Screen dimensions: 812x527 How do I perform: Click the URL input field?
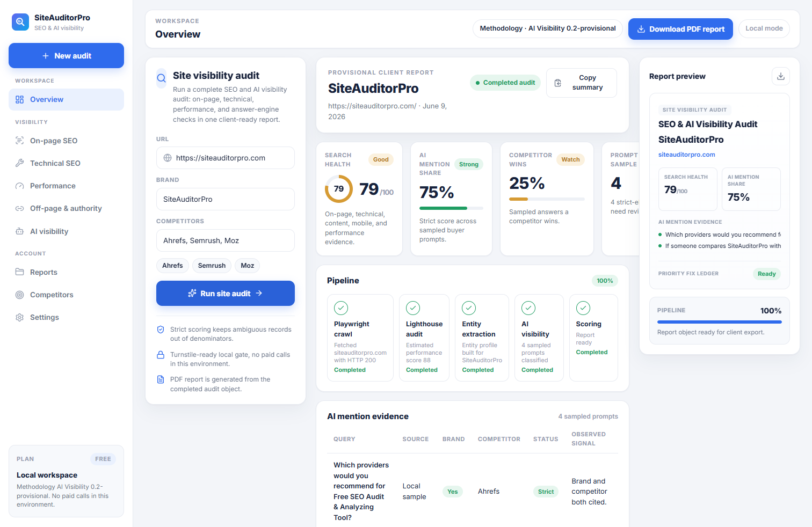[x=226, y=158]
